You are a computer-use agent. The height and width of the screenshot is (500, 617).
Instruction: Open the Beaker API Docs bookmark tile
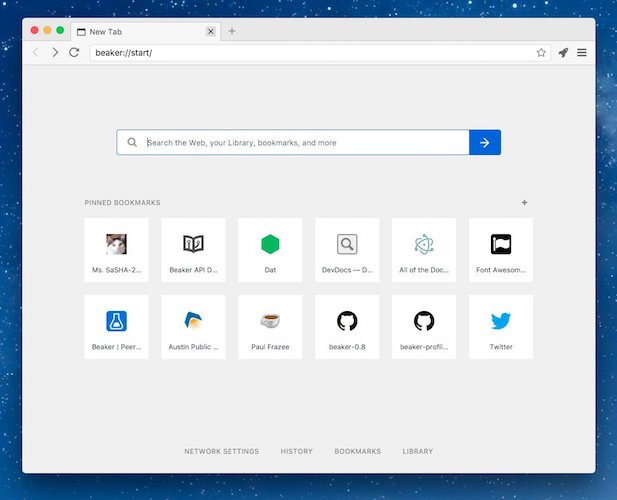coord(193,250)
